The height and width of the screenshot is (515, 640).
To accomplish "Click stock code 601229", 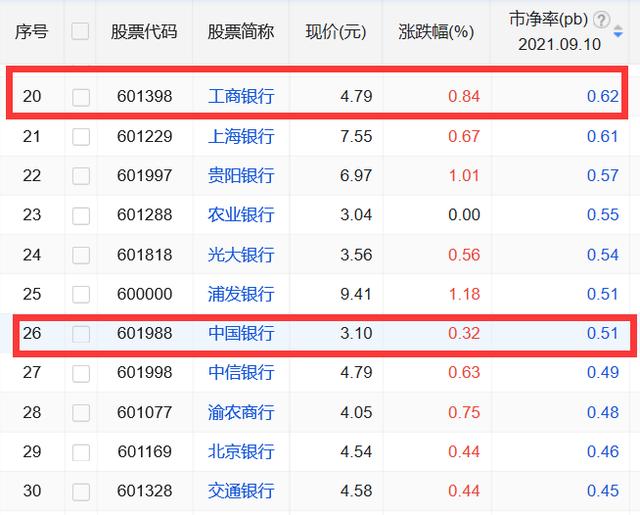I will click(x=144, y=136).
